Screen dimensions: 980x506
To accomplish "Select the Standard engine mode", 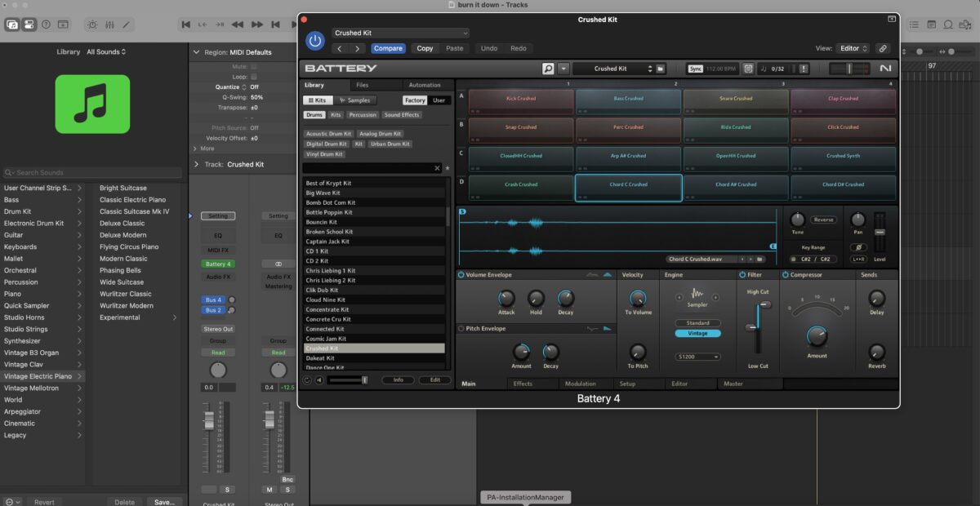I will [x=697, y=323].
